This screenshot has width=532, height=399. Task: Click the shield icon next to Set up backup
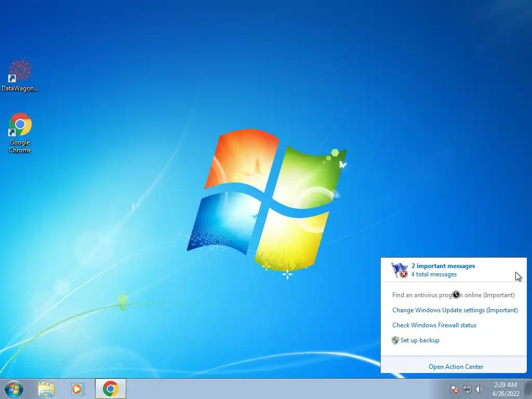(395, 340)
